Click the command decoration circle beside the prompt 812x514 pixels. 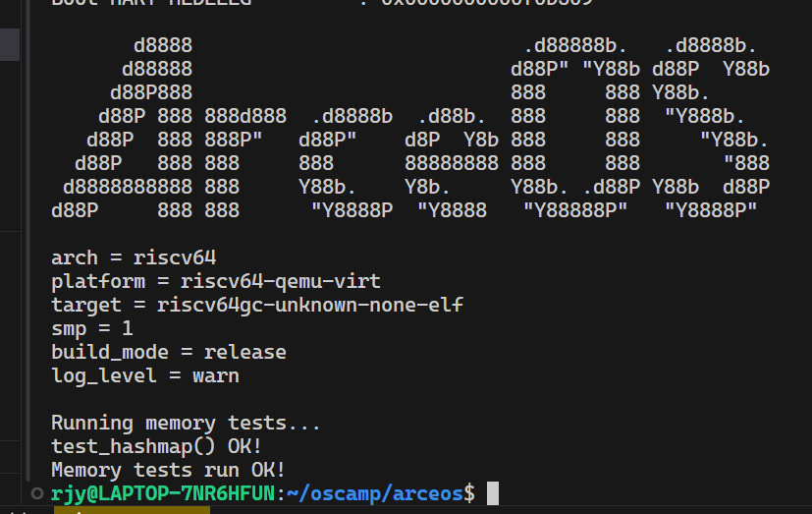point(36,493)
